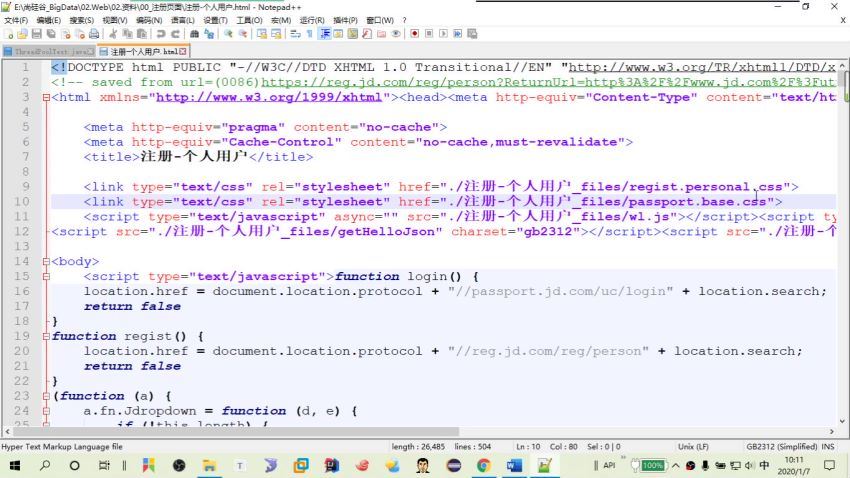Screen dimensions: 850x478
Task: Click the horizontal scrollbar right arrow
Action: (x=832, y=431)
